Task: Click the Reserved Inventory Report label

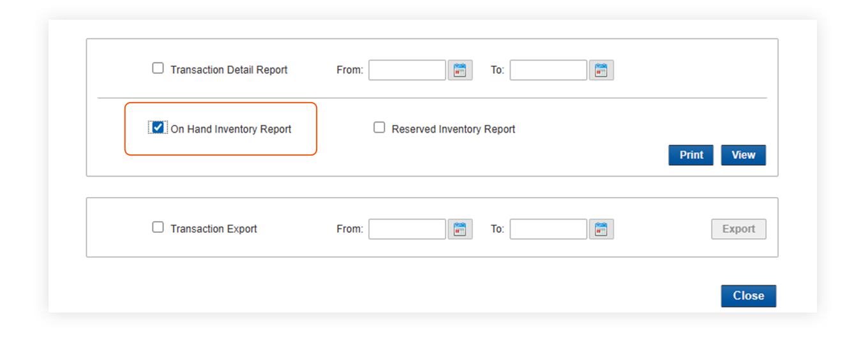Action: pos(453,129)
